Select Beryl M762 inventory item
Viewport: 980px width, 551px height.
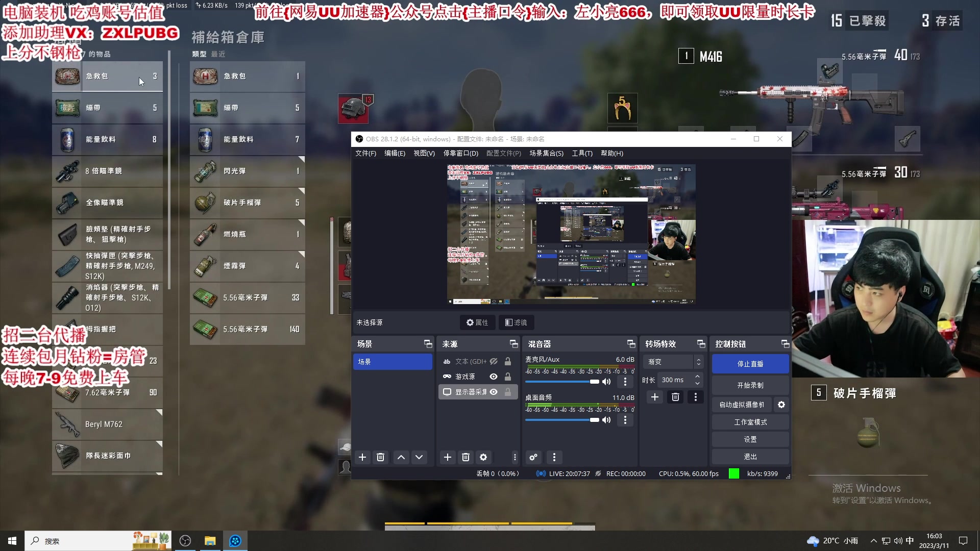coord(107,424)
